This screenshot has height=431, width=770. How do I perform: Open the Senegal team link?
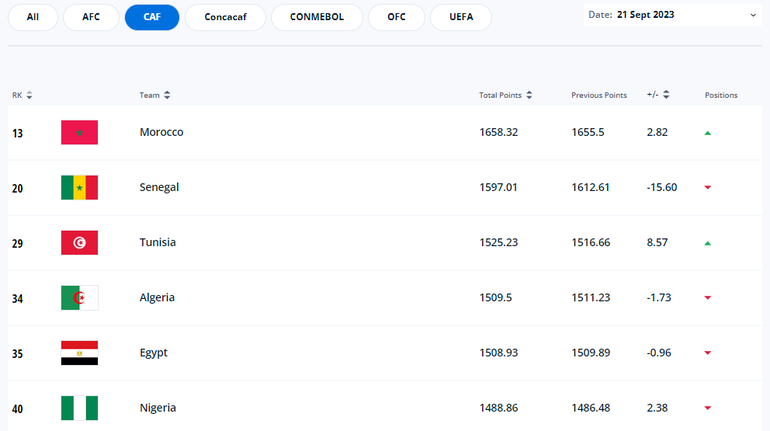pyautogui.click(x=159, y=188)
